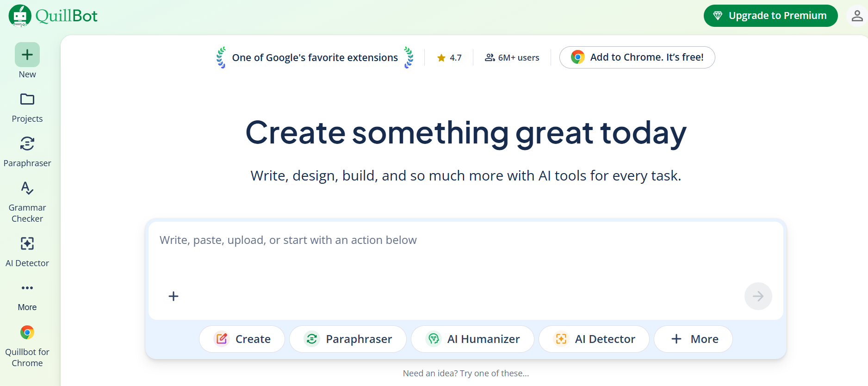The image size is (868, 386).
Task: Click 'One of Google's favorite extensions' text
Action: pos(315,57)
